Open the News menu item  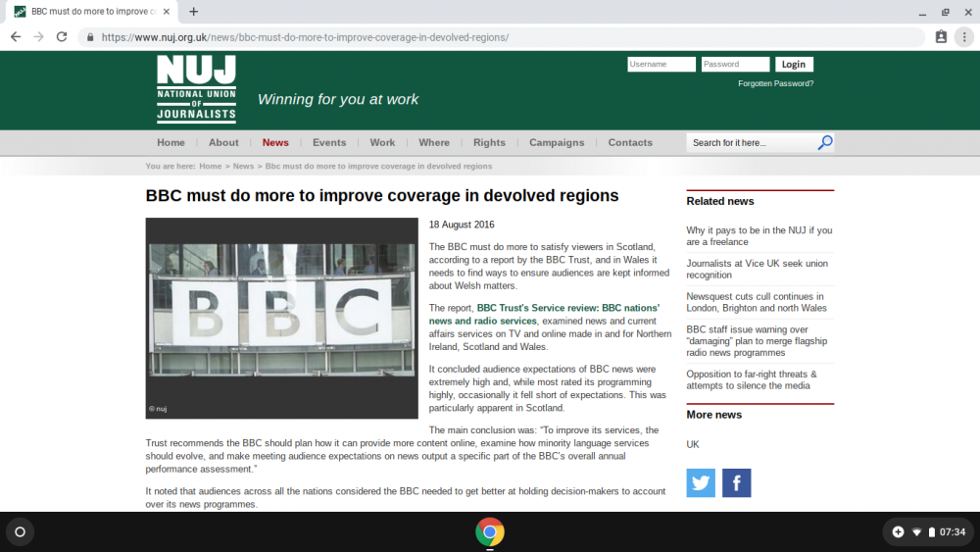point(275,142)
